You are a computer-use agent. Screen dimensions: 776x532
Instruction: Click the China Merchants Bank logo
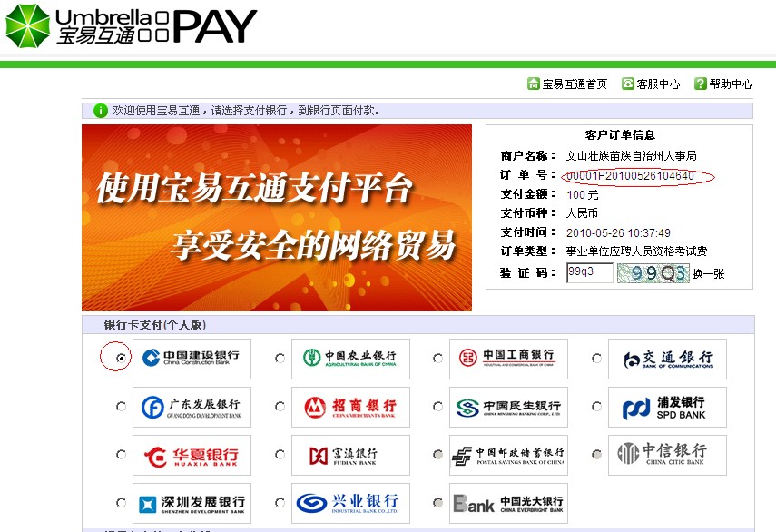(350, 407)
